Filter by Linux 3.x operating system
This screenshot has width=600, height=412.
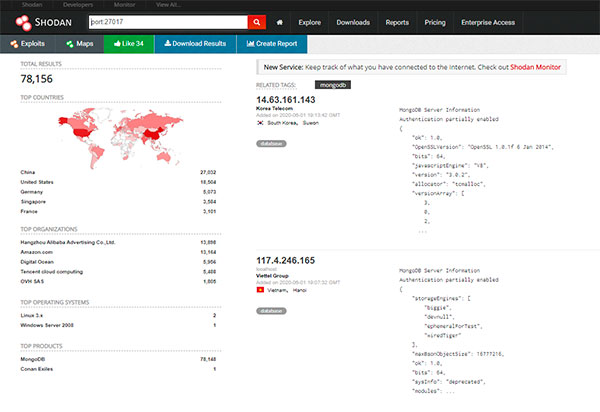coord(32,316)
